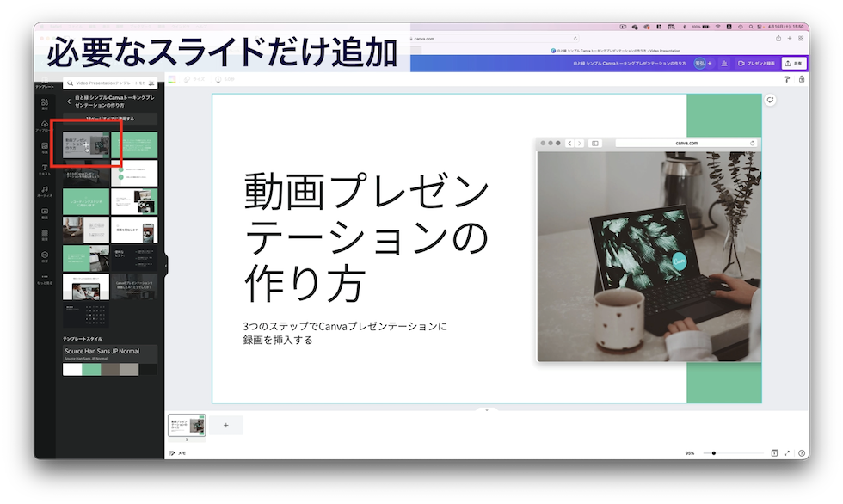Viewport: 843px width, 504px height.
Task: Select the white slide with two green bullets
Action: [134, 173]
